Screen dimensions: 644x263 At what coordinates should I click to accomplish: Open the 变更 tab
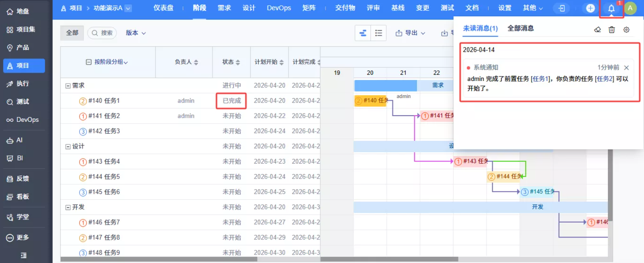pyautogui.click(x=422, y=8)
